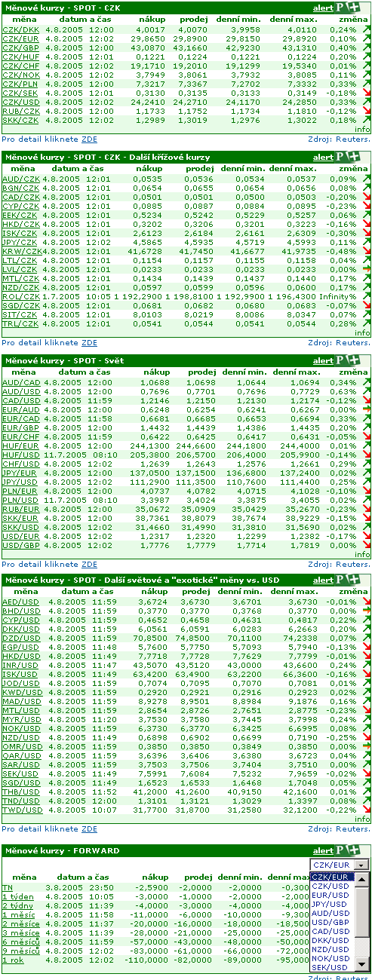Image resolution: width=372 pixels, height=980 pixels.
Task: Open the CZK/EUR link in the SPOT - CZK table
Action: tap(20, 38)
